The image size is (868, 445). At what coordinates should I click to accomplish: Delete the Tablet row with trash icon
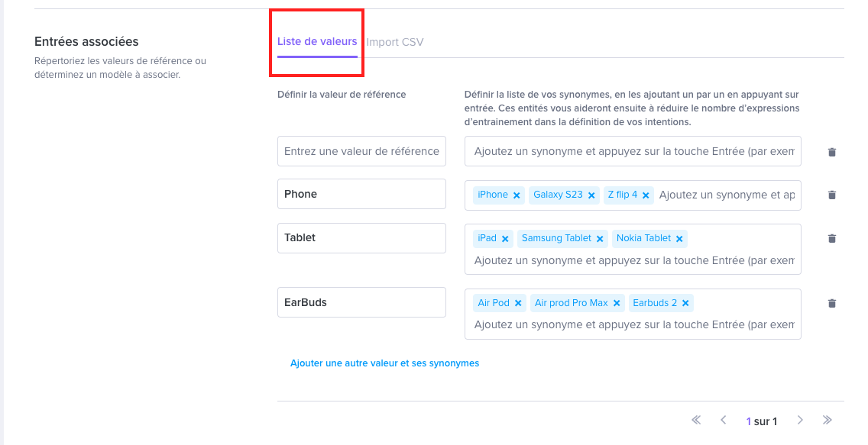(831, 238)
